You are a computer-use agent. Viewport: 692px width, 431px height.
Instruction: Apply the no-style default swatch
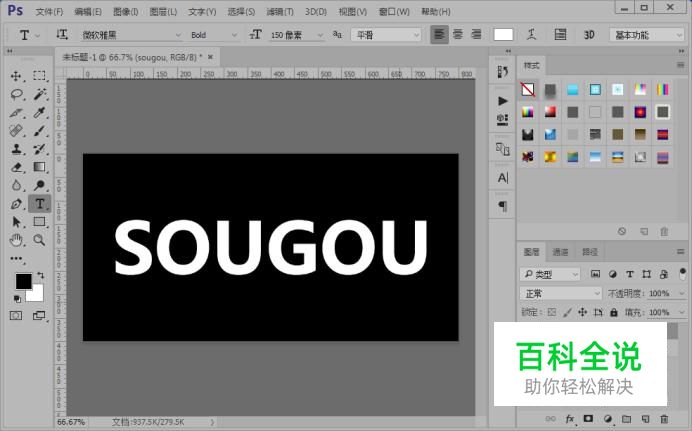click(528, 90)
